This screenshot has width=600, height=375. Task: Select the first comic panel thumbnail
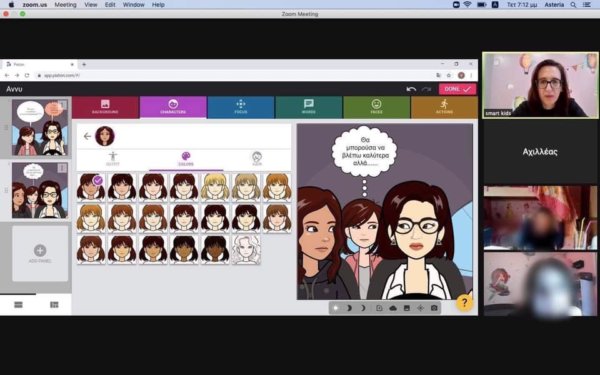[40, 127]
